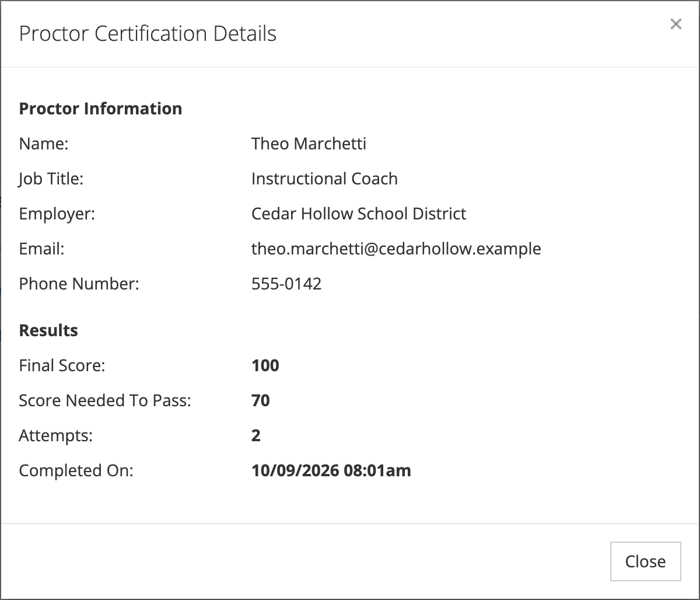Image resolution: width=700 pixels, height=600 pixels.
Task: Click the Name: label
Action: pyautogui.click(x=44, y=144)
